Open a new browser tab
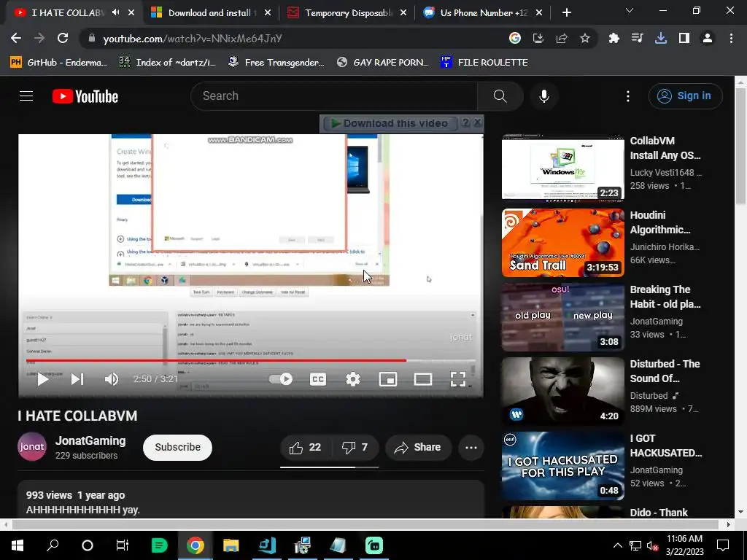Viewport: 747px width, 560px height. coord(566,13)
